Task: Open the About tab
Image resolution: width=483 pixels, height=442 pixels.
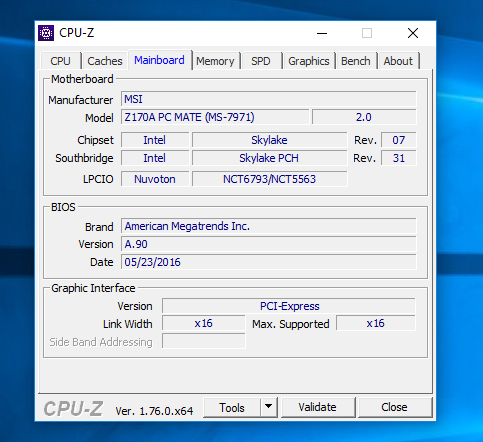Action: [x=398, y=61]
